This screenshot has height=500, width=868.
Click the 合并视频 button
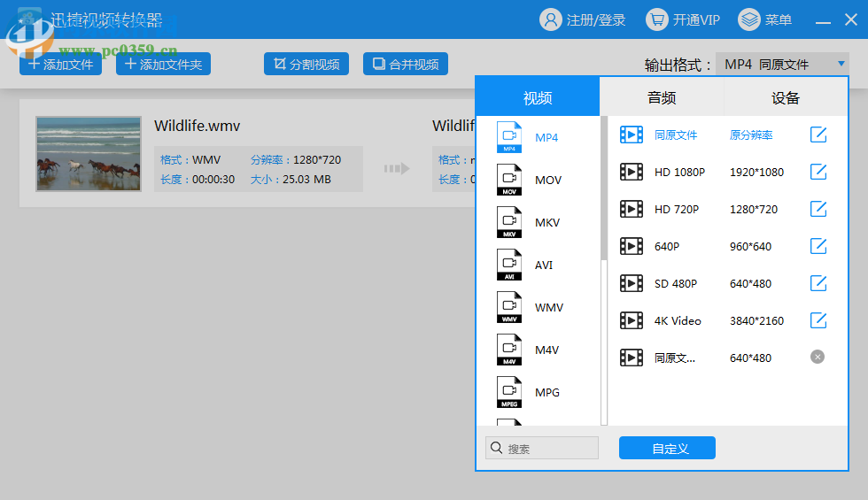[x=405, y=65]
